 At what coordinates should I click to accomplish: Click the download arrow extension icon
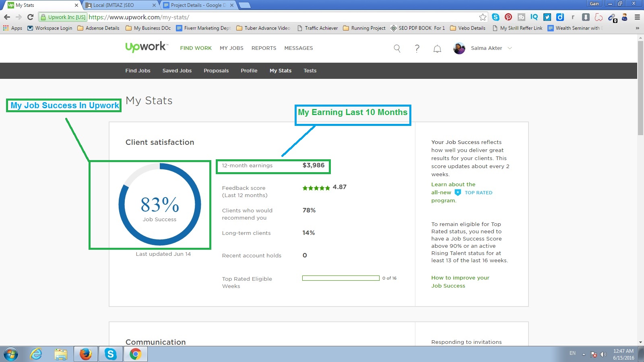(586, 17)
